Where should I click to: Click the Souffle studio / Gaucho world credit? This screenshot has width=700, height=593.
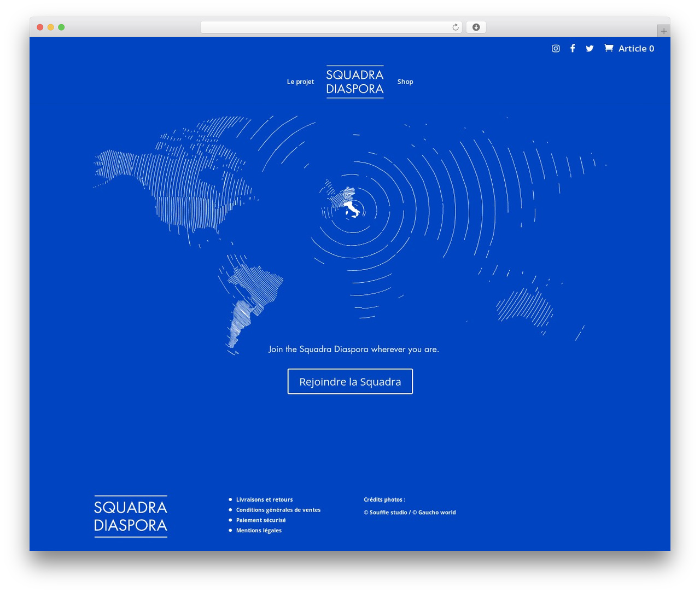coord(410,513)
